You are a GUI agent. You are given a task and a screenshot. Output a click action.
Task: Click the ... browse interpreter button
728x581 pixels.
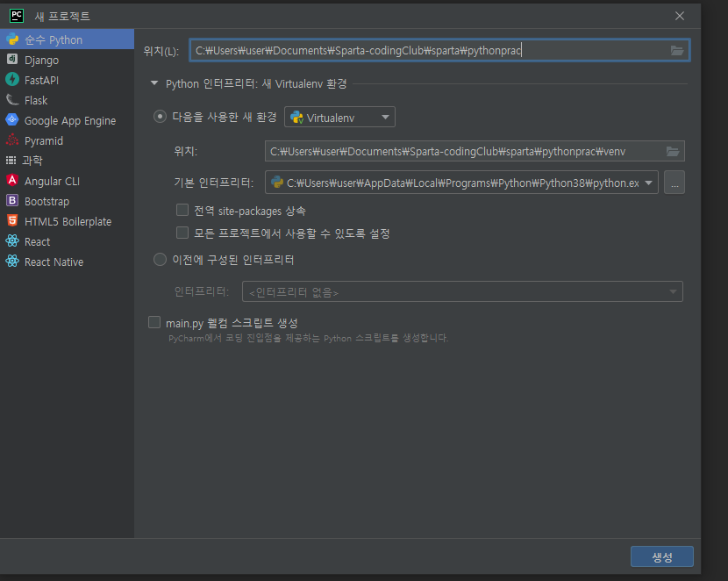tap(674, 183)
